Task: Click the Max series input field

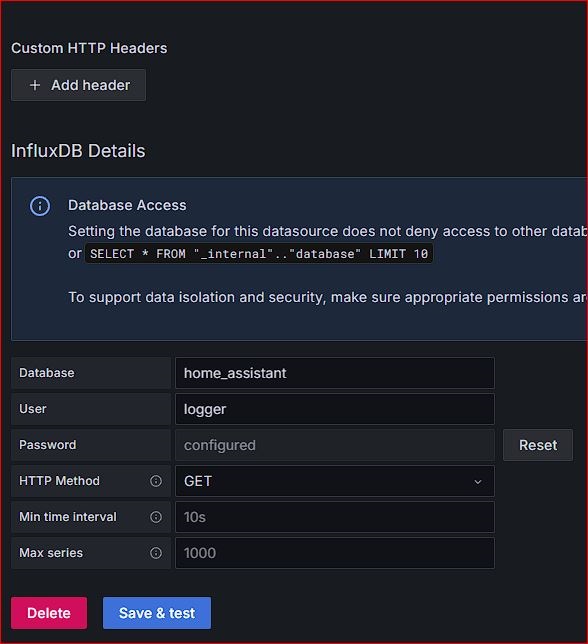Action: click(x=335, y=553)
